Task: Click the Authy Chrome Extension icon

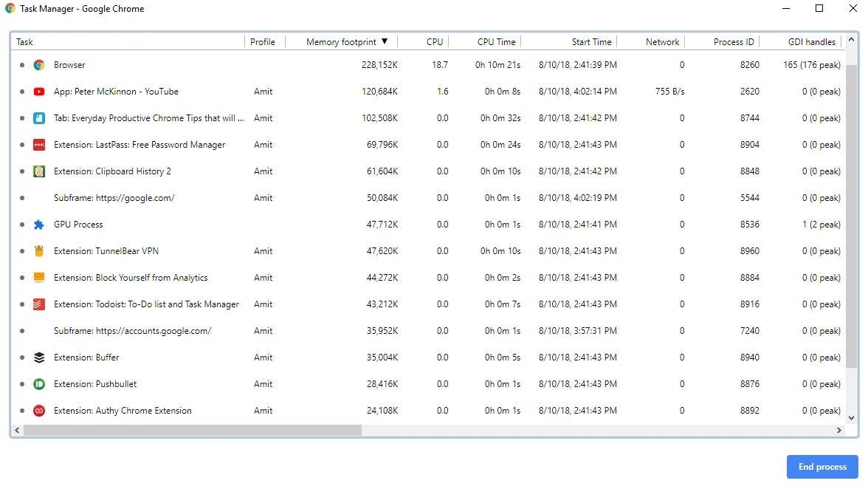Action: [x=38, y=411]
